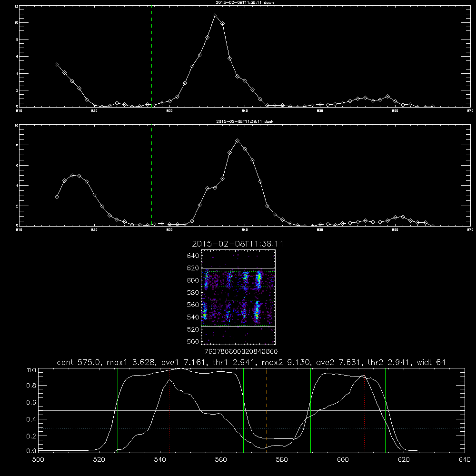Click the first diamond data point in dusk plot
The image size is (476, 476).
(57, 197)
